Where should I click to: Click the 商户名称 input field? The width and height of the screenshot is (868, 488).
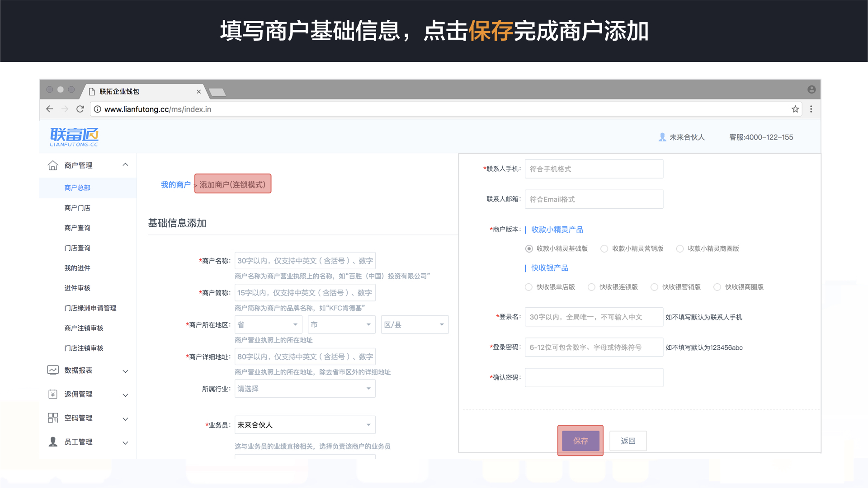(x=305, y=261)
